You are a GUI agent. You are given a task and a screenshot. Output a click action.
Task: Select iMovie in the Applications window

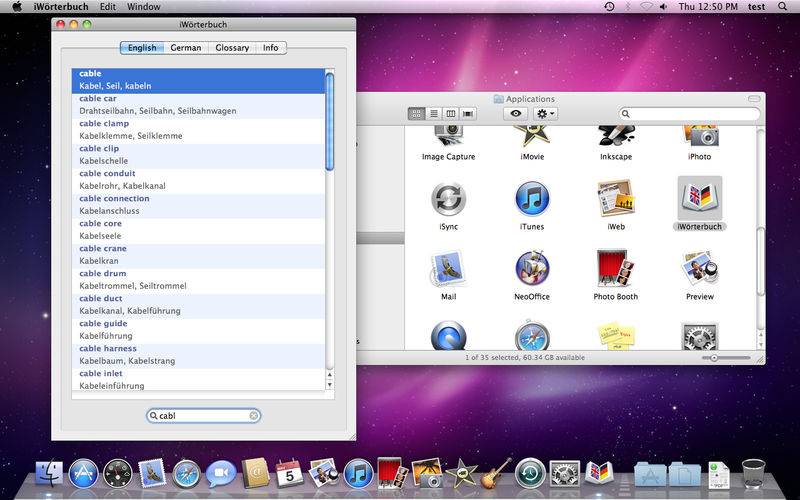click(532, 137)
